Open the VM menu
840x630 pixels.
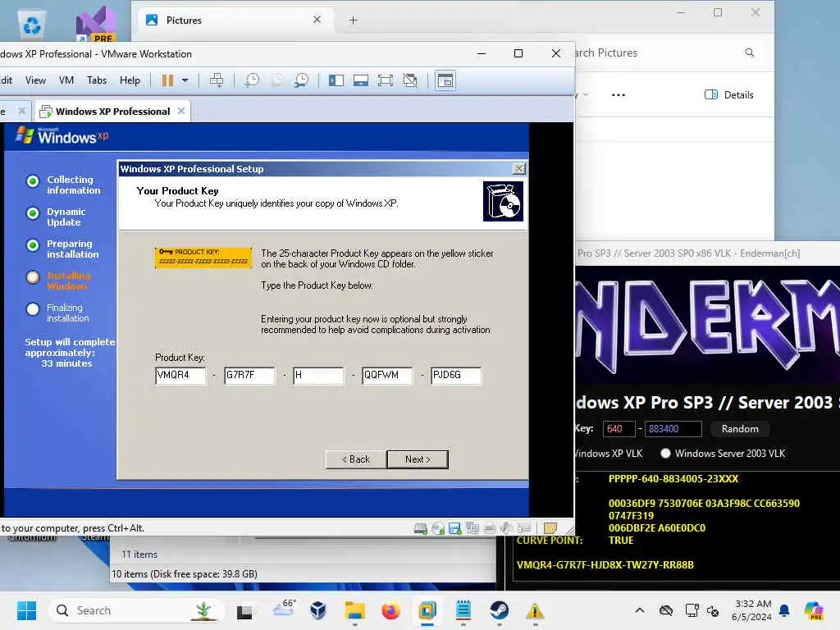click(66, 80)
